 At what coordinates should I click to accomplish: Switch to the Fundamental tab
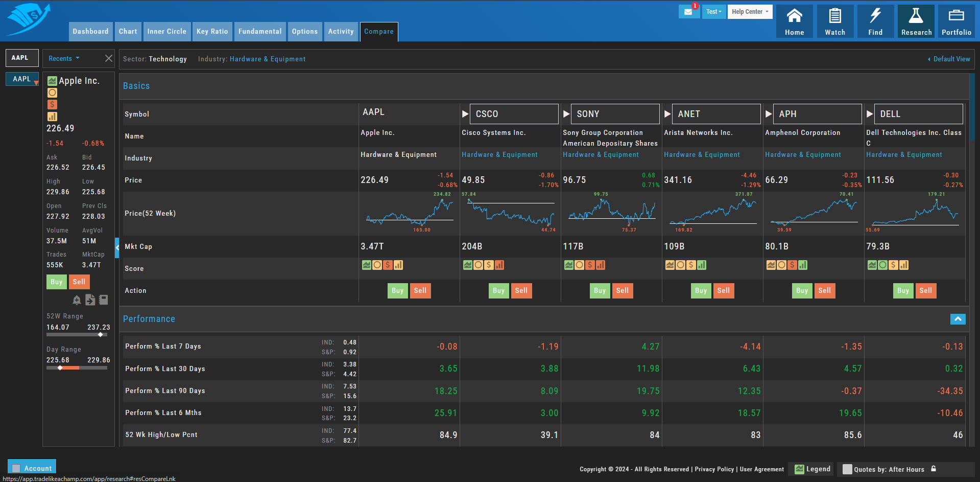point(260,32)
